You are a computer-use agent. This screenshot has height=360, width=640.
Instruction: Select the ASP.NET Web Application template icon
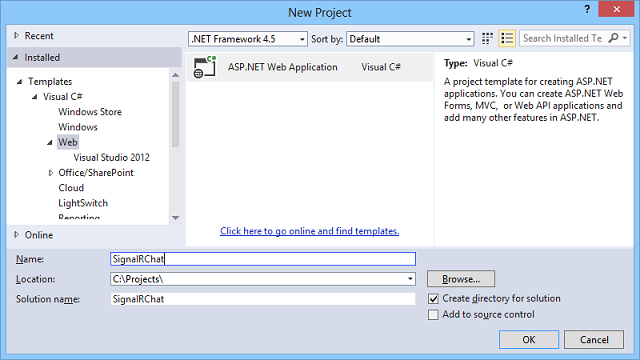(204, 67)
